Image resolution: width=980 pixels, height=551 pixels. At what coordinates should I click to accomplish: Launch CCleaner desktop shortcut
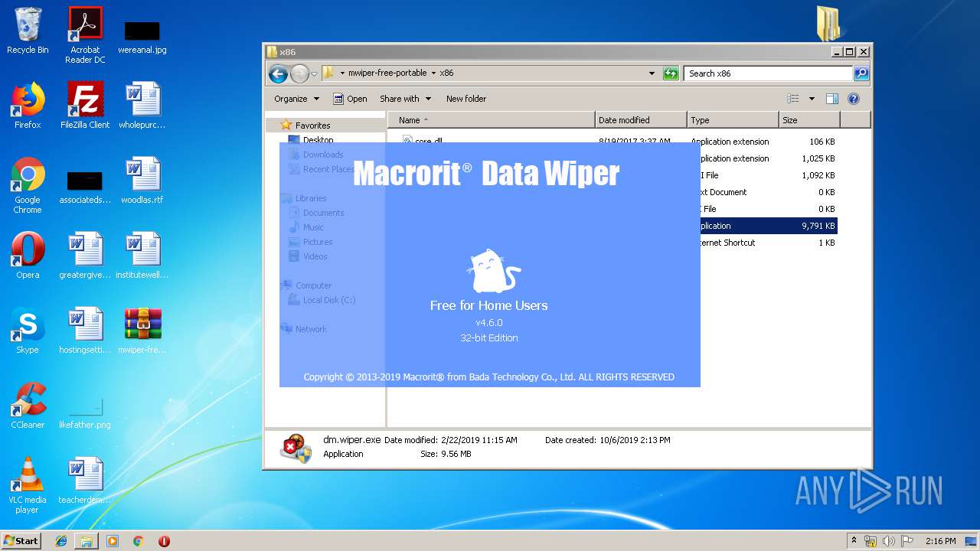click(x=28, y=406)
